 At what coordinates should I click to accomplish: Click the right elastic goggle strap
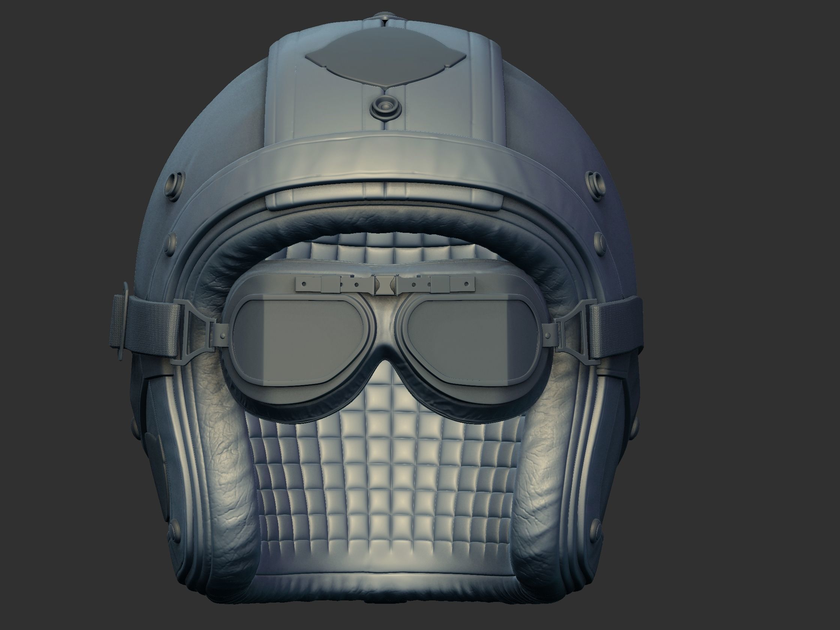point(616,328)
